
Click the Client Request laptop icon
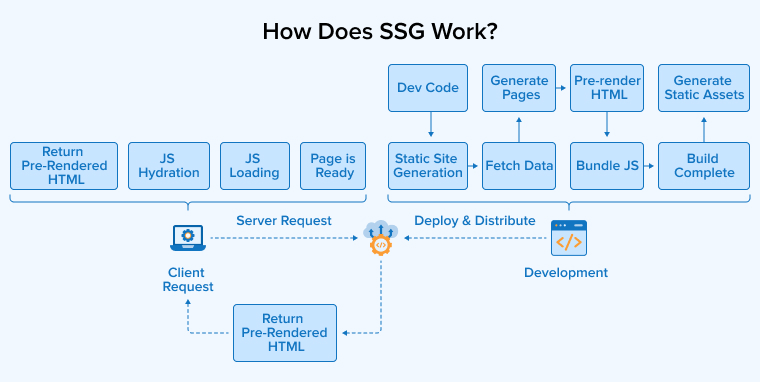(x=188, y=238)
